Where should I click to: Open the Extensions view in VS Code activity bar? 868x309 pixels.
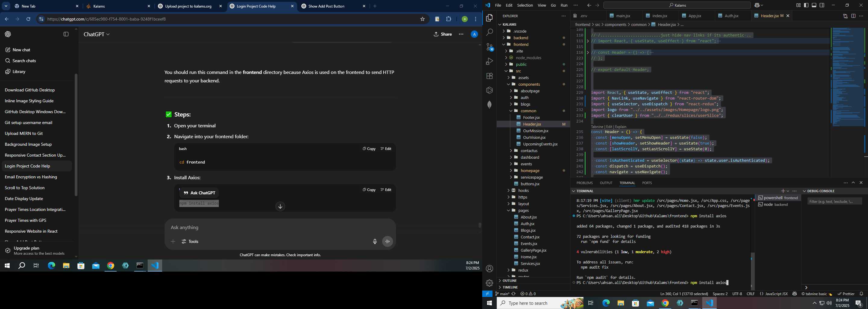pyautogui.click(x=489, y=76)
